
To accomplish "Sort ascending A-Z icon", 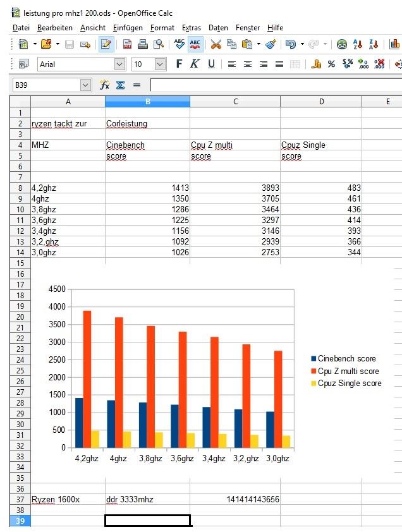I will (358, 44).
